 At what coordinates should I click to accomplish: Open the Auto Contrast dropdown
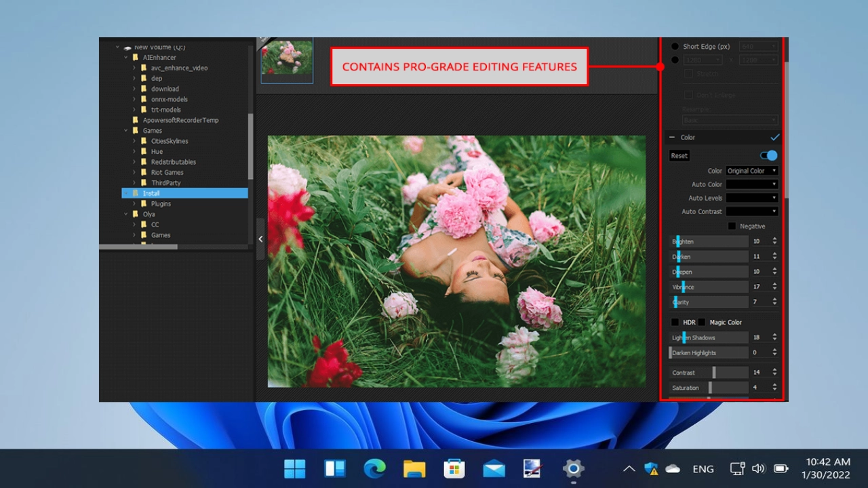(x=752, y=211)
